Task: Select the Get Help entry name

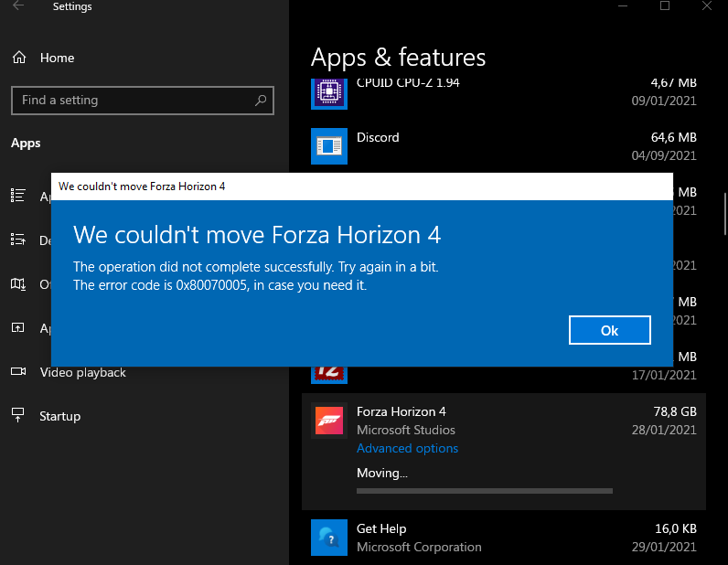Action: 381,528
